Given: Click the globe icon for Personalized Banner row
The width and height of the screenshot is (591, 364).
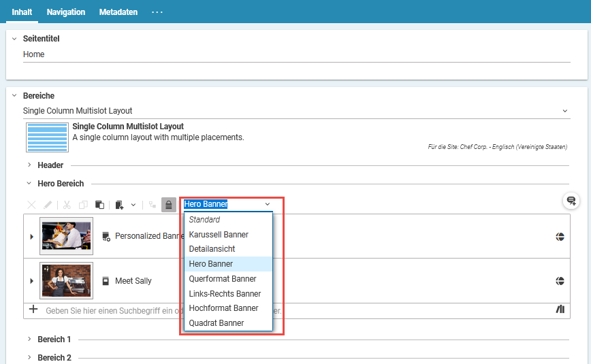Looking at the screenshot, I should (560, 237).
